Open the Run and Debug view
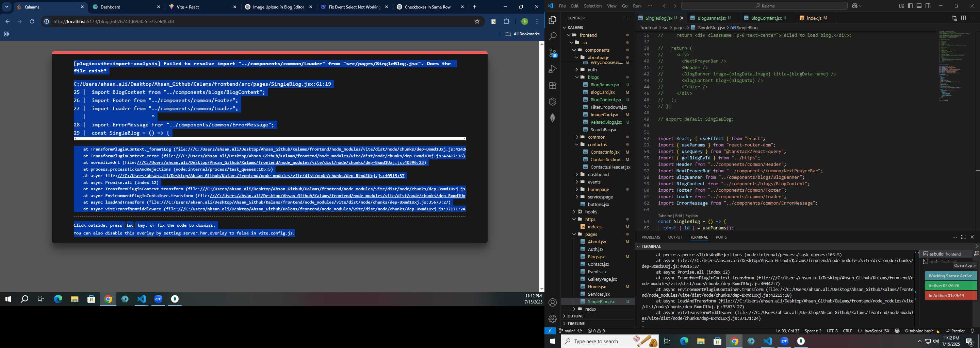 [x=552, y=69]
